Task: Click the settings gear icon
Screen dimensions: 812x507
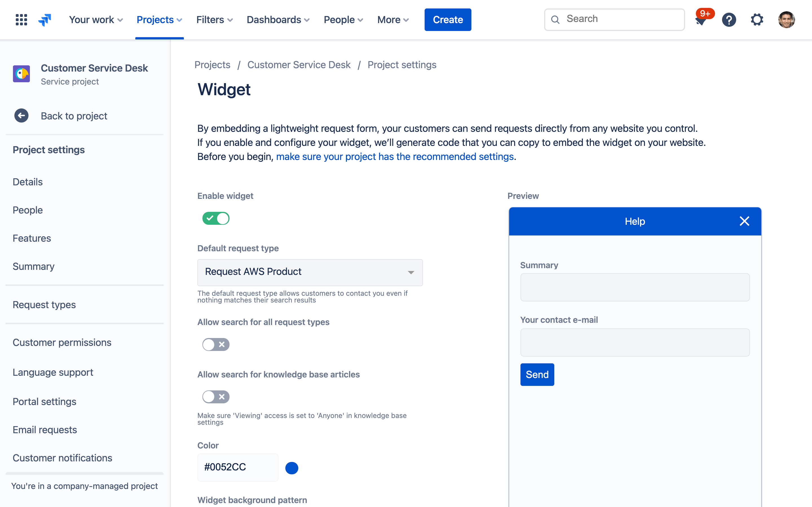Action: [758, 19]
